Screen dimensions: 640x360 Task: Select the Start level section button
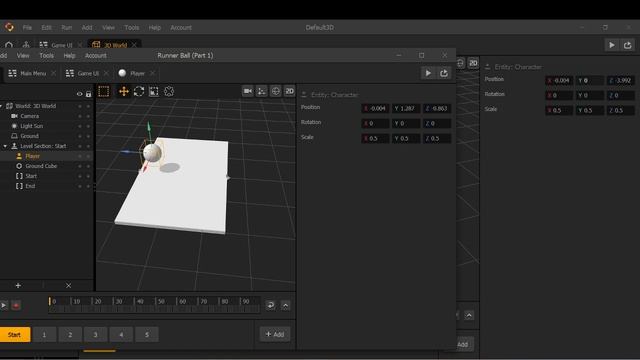14,335
